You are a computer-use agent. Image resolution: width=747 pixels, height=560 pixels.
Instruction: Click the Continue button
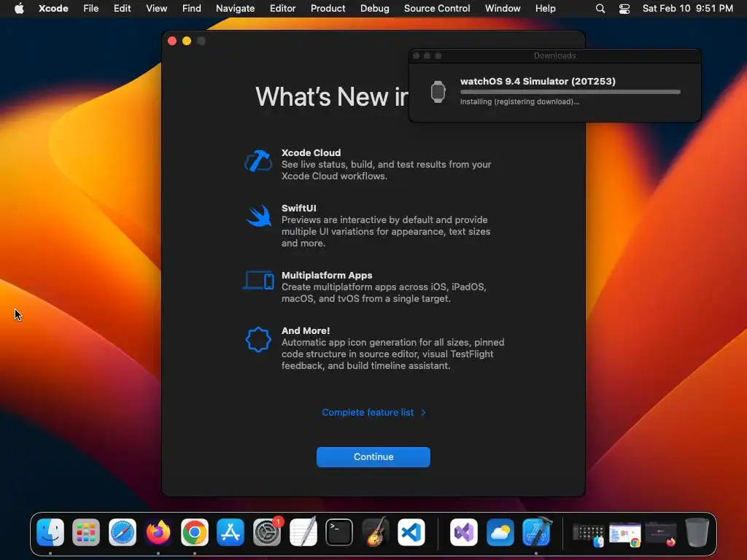click(x=373, y=456)
